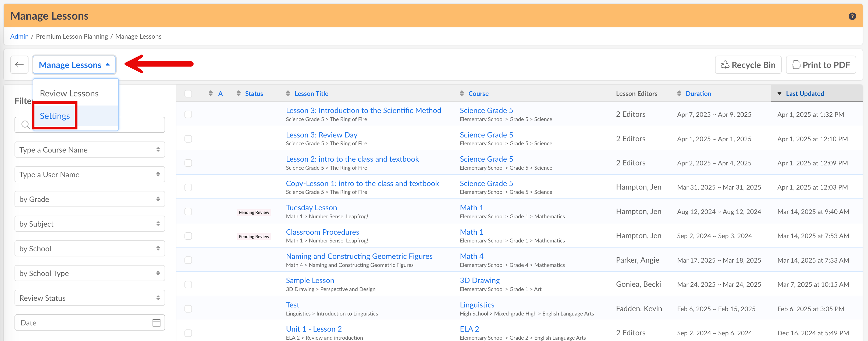Collapse the Manage Lessons dropdown button

(74, 65)
